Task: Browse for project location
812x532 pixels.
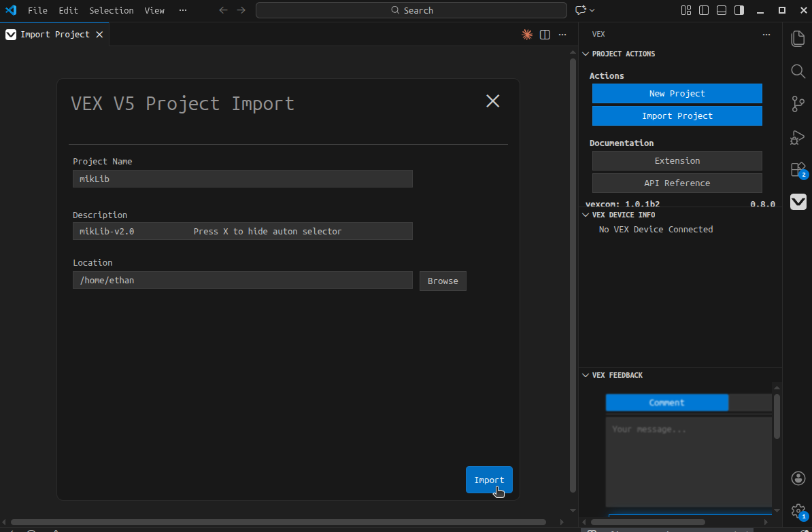Action: click(x=443, y=281)
